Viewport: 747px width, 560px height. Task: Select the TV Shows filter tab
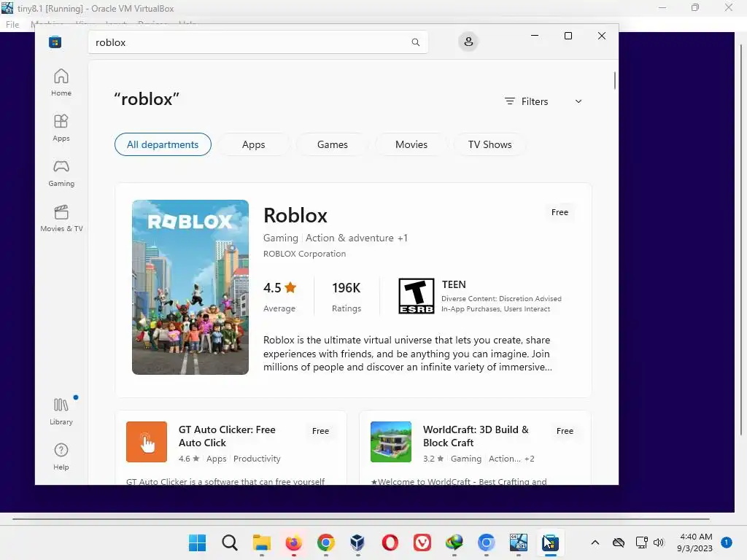(489, 144)
